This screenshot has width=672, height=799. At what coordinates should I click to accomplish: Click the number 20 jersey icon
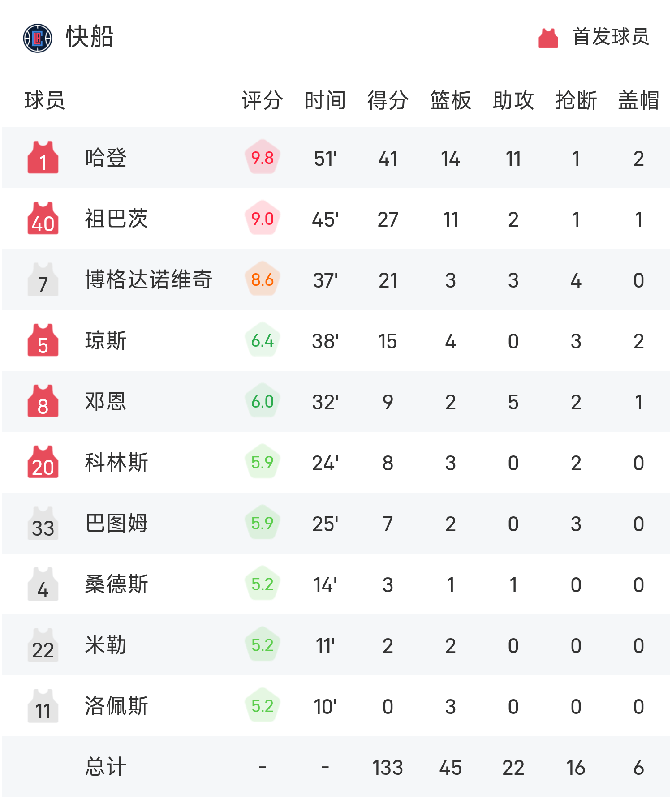click(43, 462)
